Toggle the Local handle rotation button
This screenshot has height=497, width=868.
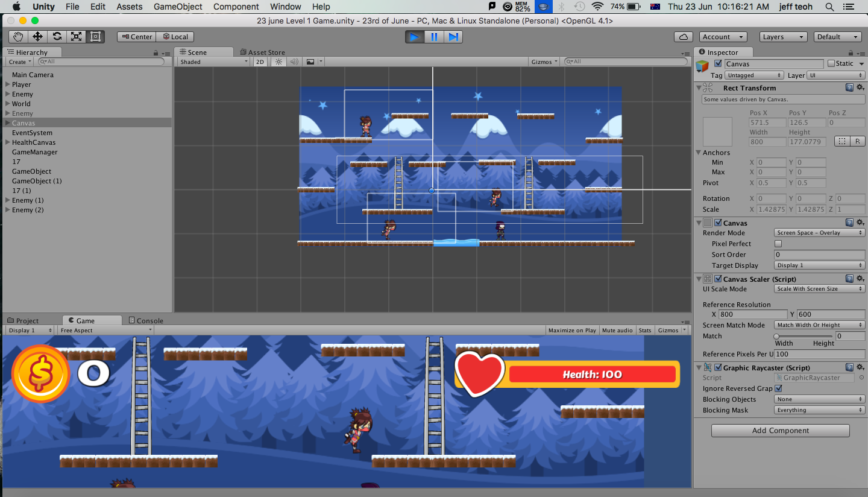[175, 37]
